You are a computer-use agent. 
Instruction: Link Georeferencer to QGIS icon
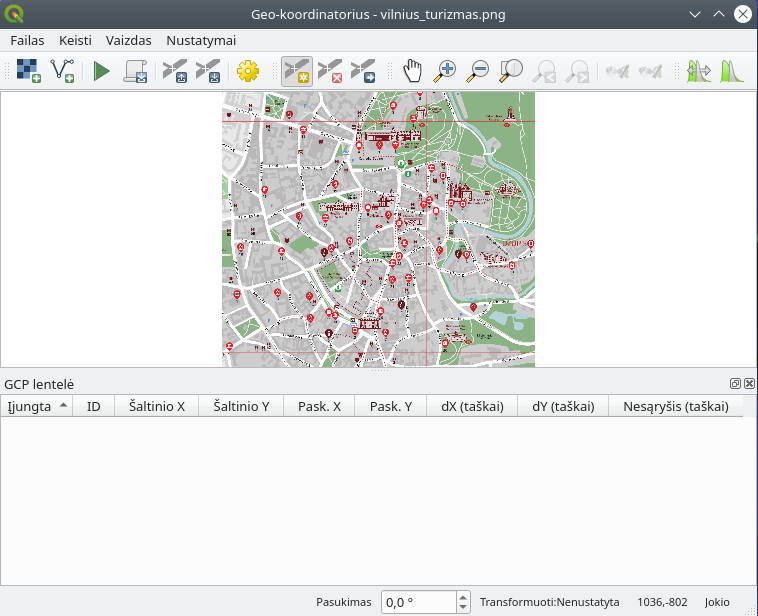point(617,71)
